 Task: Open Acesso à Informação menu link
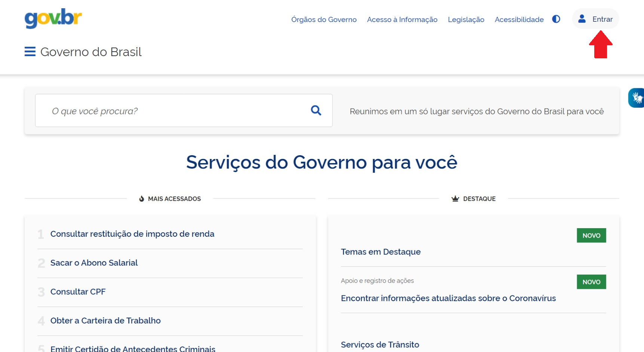click(402, 19)
